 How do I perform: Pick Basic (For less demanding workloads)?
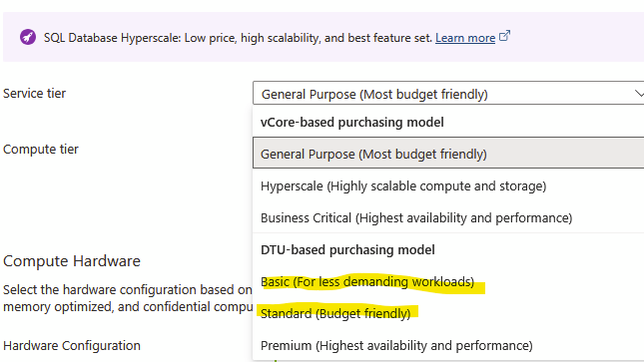point(448,282)
